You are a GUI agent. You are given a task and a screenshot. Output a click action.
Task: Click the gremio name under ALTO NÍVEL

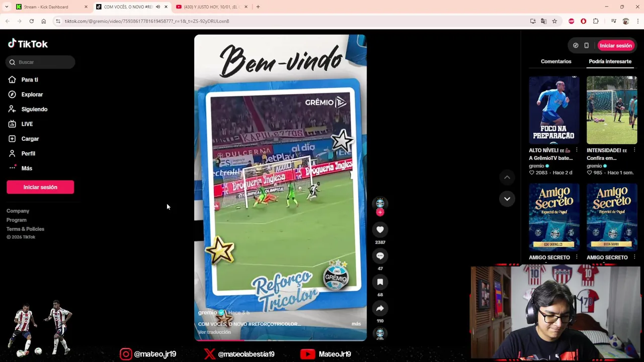tap(536, 166)
